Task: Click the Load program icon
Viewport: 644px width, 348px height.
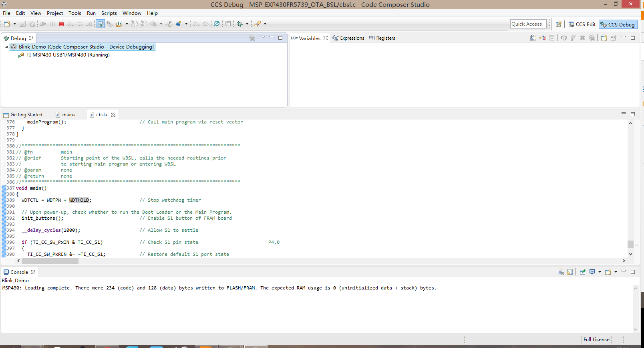Action: pyautogui.click(x=119, y=24)
